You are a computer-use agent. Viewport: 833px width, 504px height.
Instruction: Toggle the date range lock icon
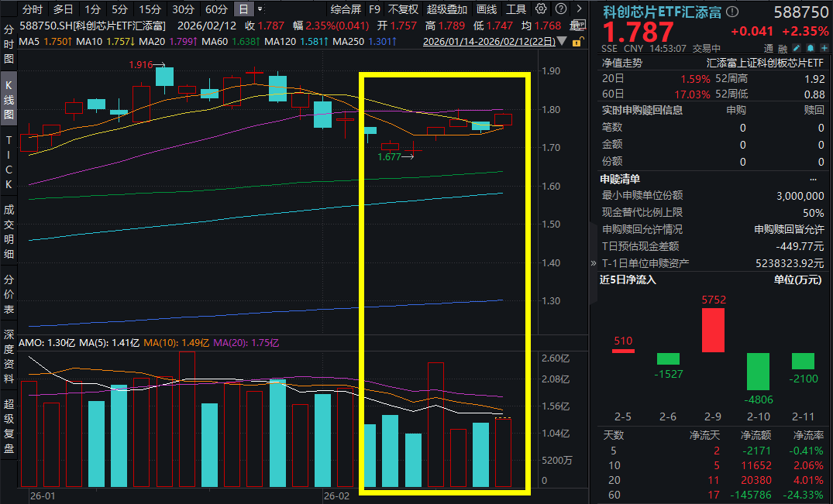coord(578,41)
